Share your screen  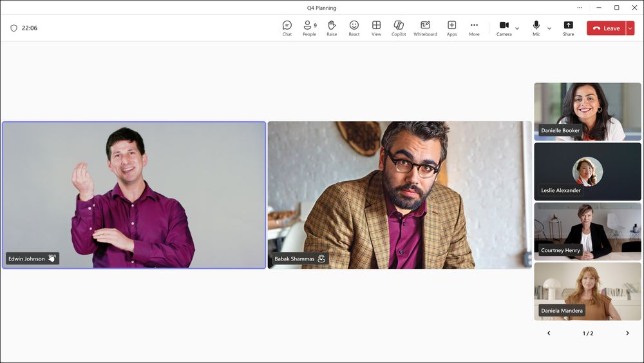tap(569, 28)
